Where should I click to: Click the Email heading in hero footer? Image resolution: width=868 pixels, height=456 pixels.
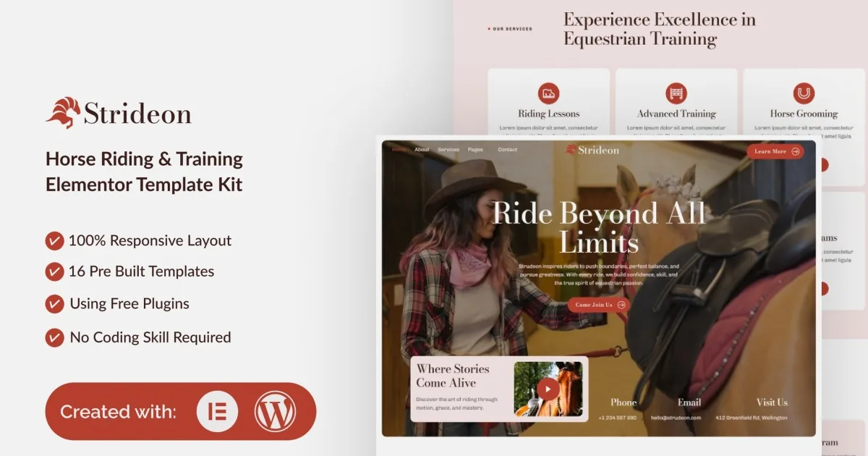[689, 402]
